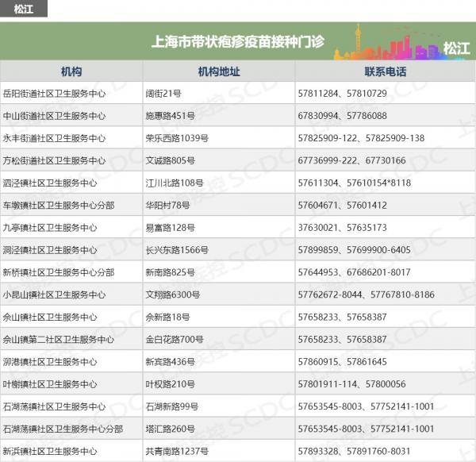Click address 新南路825号

pos(171,272)
